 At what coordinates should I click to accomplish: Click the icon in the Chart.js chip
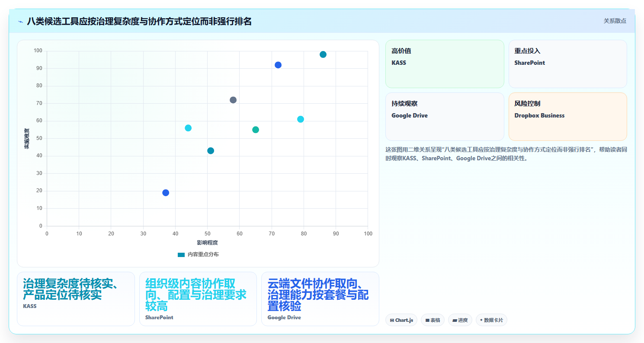392,321
